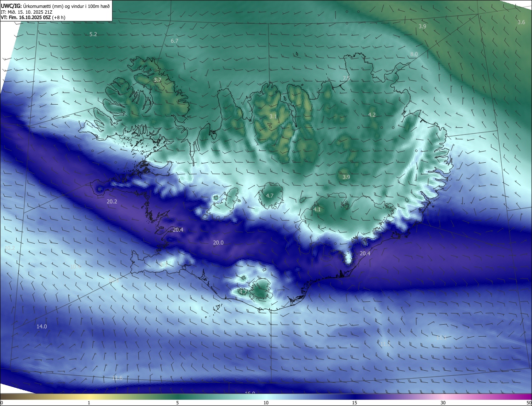Click the colour scale tick labelled 5
The height and width of the screenshot is (406, 532).
pyautogui.click(x=177, y=403)
